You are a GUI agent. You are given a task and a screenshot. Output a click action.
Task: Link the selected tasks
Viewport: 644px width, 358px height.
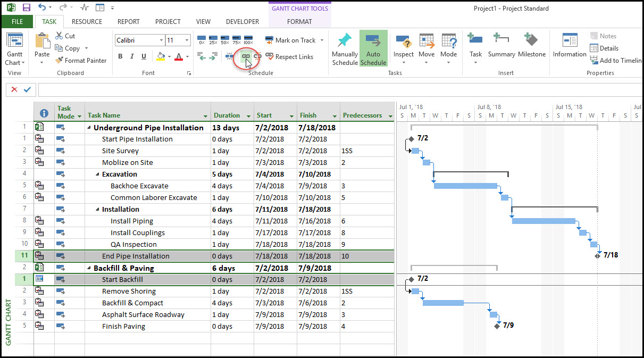[x=246, y=56]
